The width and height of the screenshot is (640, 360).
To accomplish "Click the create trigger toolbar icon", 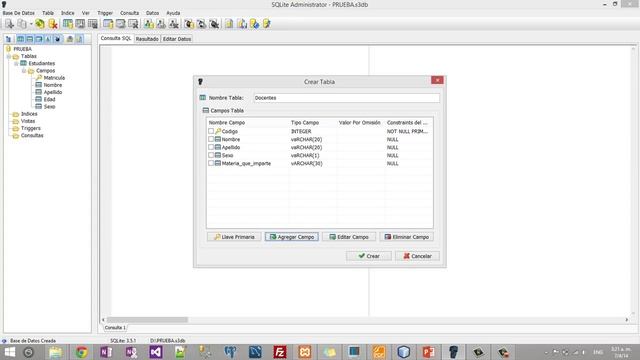I will (x=189, y=24).
